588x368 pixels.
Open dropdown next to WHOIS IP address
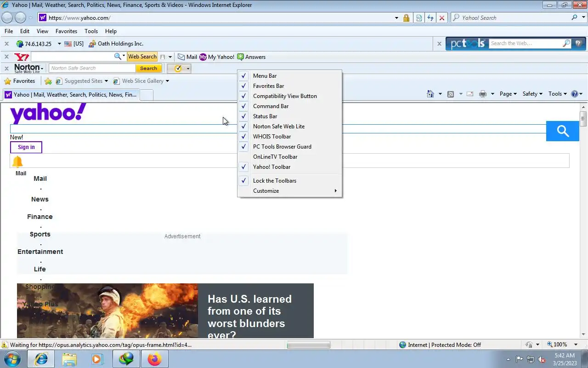pos(59,44)
